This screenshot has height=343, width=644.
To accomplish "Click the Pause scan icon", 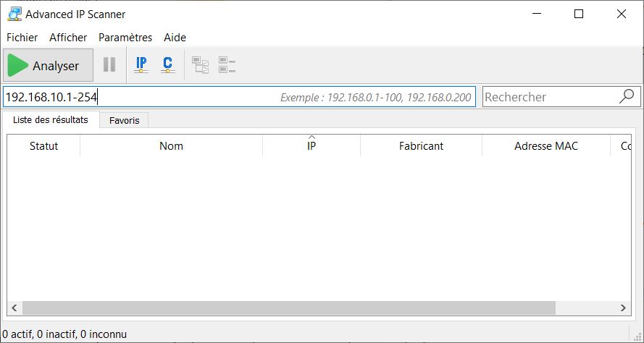I will coord(109,65).
